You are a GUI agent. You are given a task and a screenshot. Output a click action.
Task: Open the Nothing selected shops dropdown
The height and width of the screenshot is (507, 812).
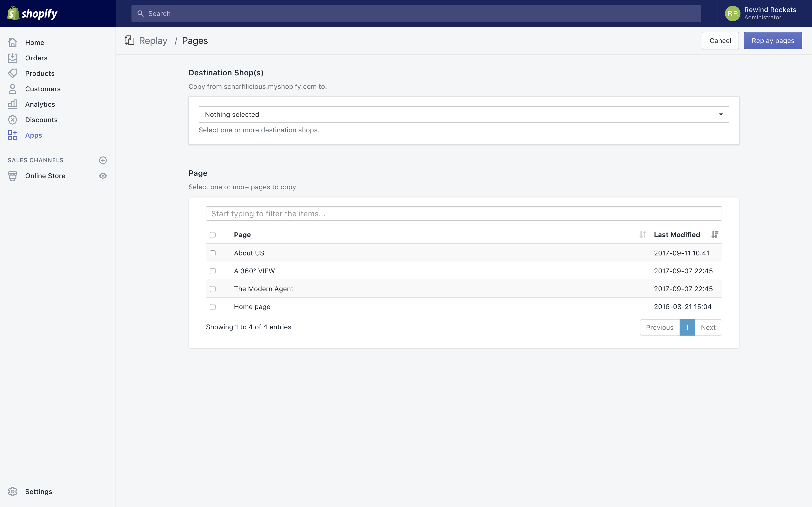[x=463, y=114]
